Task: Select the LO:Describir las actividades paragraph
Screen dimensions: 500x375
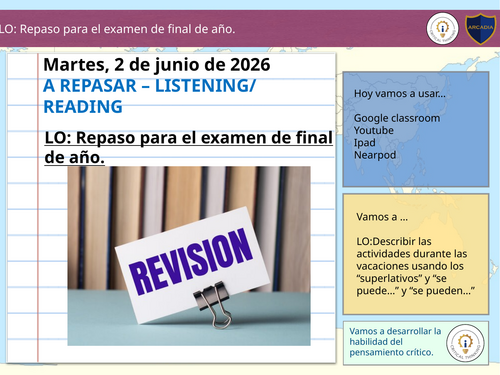Action: pos(415,266)
